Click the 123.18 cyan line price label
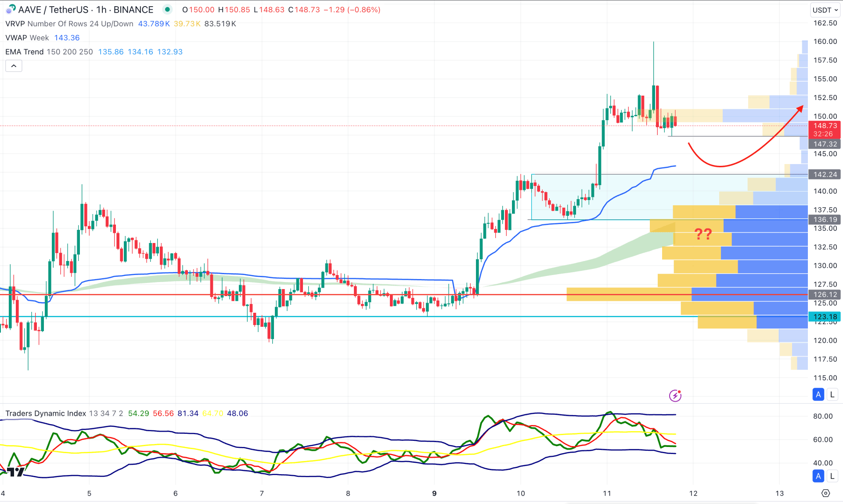Viewport: 843px width, 504px height. (825, 317)
